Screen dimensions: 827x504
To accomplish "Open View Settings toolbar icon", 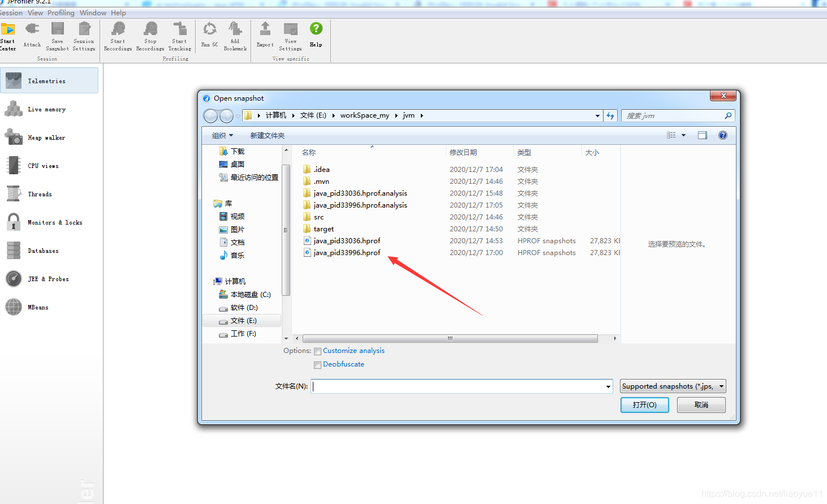I will coord(291,29).
